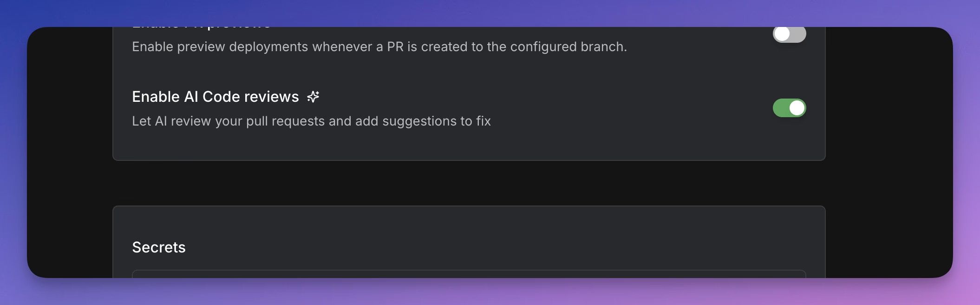Viewport: 980px width, 305px height.
Task: Click the sparkle icon beside AI Code reviews
Action: 313,97
